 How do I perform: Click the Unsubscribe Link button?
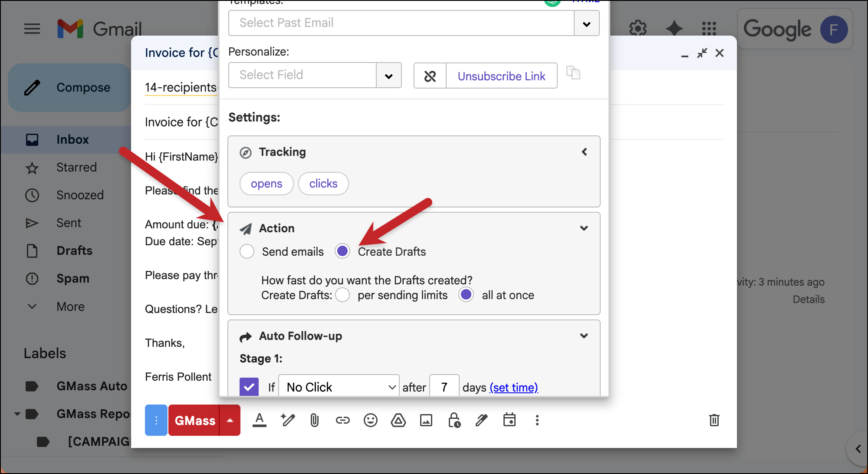pyautogui.click(x=501, y=76)
